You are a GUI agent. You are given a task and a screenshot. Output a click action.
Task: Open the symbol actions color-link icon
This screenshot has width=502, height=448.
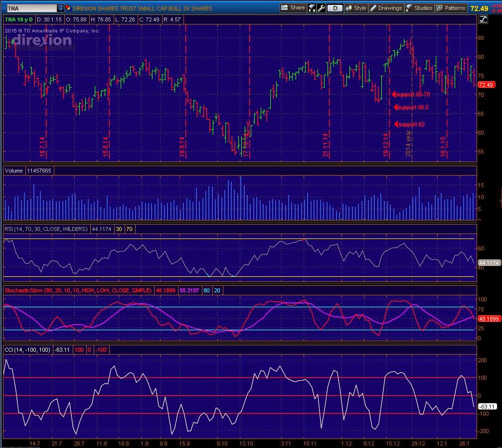tap(68, 8)
